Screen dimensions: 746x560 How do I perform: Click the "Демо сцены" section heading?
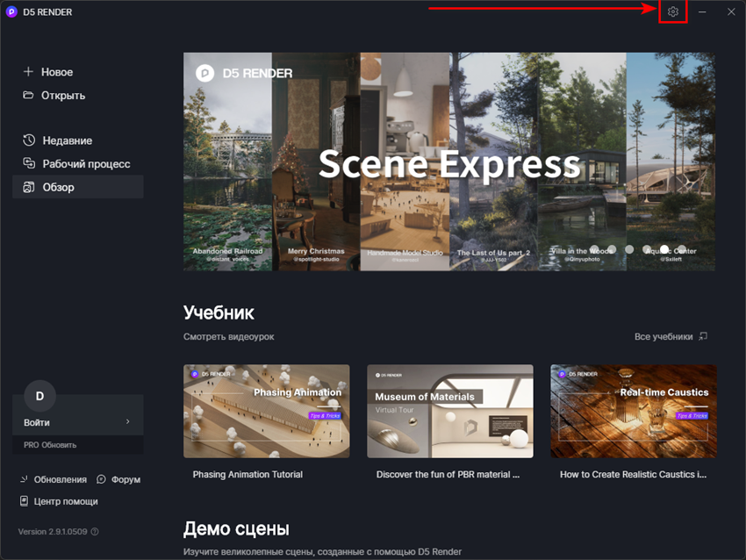[236, 528]
